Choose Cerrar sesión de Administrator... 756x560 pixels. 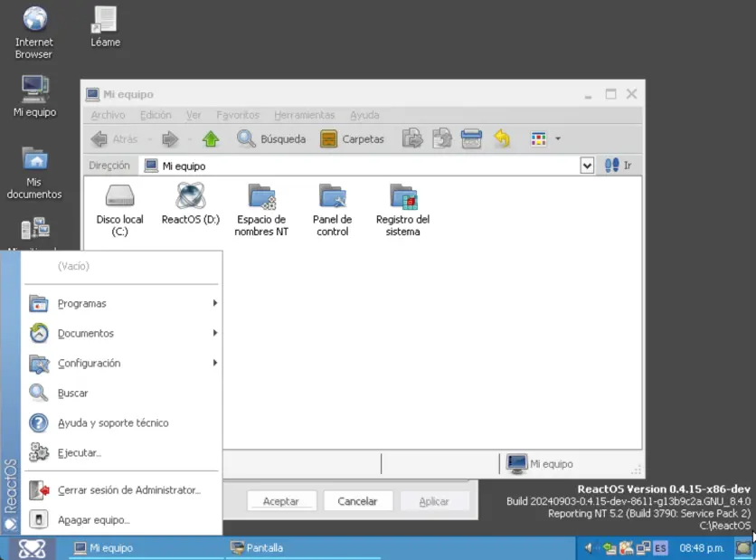point(123,490)
